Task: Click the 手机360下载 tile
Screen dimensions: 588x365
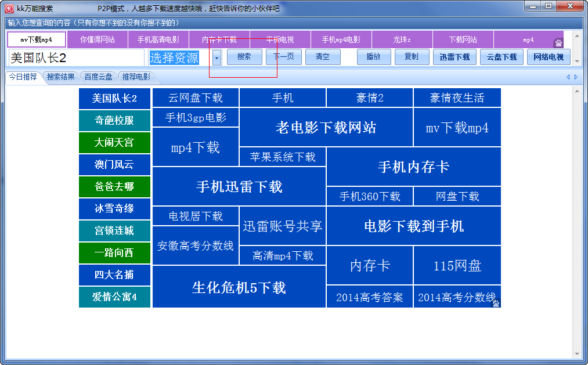Action: click(370, 196)
